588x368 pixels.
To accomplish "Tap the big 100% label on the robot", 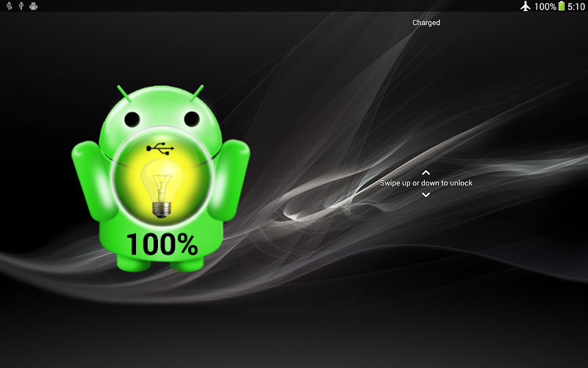I will pyautogui.click(x=162, y=244).
